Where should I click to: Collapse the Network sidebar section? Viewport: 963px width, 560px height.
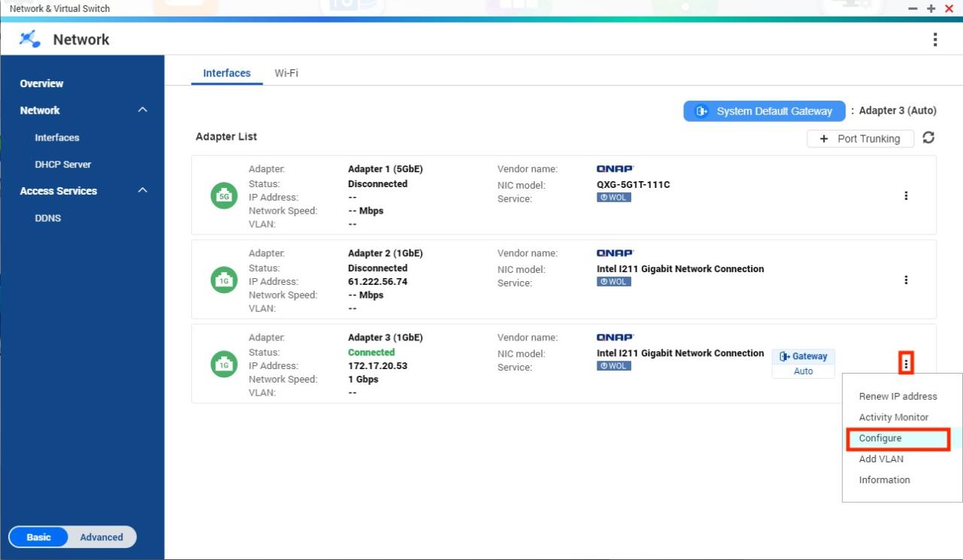point(143,110)
